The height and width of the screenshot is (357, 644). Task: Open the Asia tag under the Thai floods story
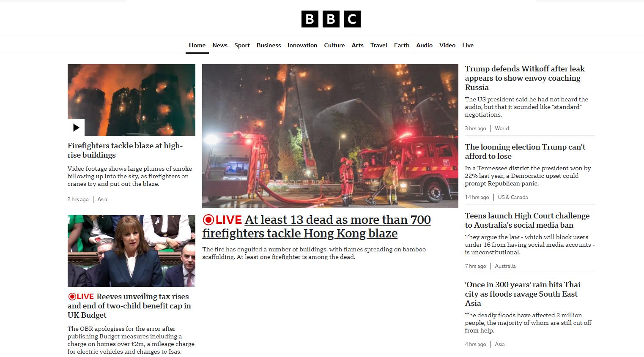[500, 344]
